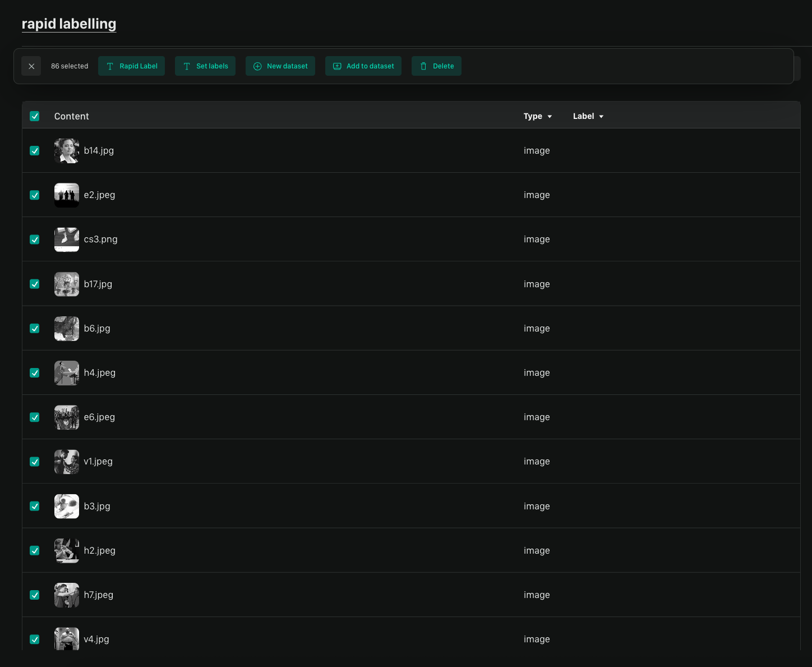Open the b3.jpg thumbnail
The height and width of the screenshot is (667, 812).
click(67, 506)
